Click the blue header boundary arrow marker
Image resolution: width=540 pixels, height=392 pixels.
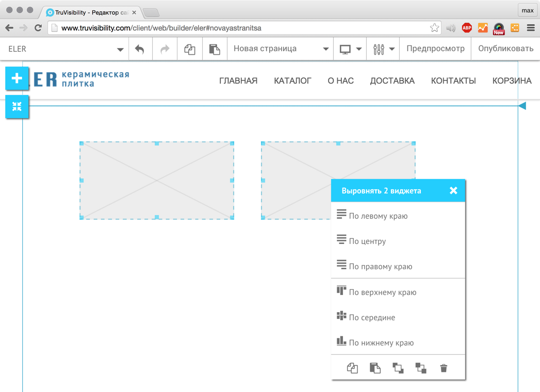coord(522,106)
